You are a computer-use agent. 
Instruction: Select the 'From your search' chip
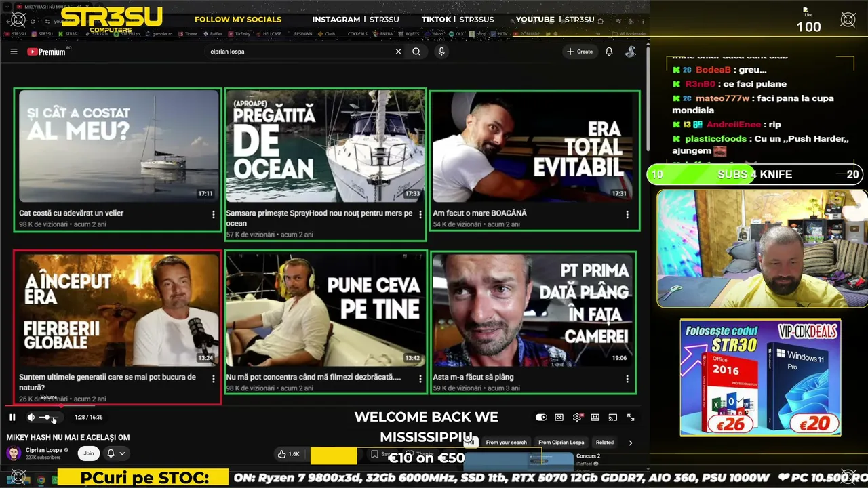click(506, 443)
